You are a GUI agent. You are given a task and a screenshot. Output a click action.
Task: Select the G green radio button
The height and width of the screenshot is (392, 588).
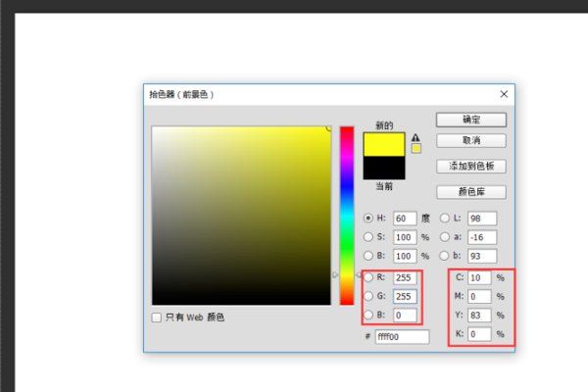click(x=368, y=296)
